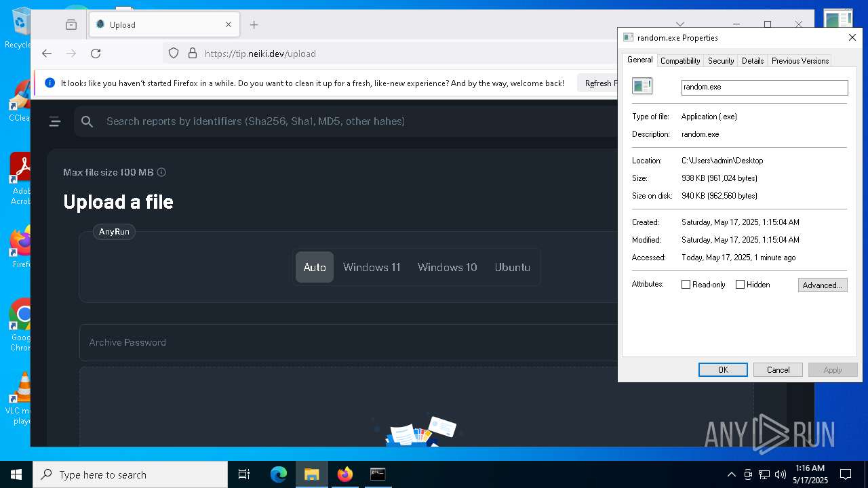This screenshot has height=488, width=868.
Task: Click the network icon in the system tray
Action: (764, 474)
